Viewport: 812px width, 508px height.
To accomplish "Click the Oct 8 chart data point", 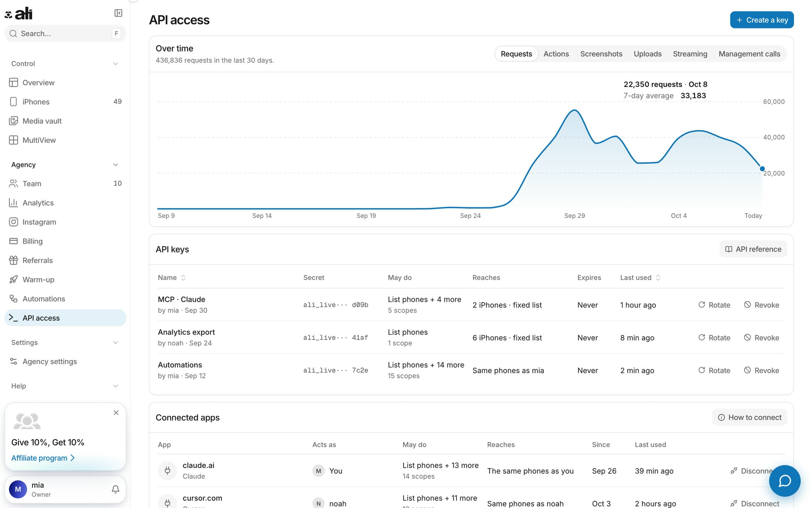I will (762, 169).
